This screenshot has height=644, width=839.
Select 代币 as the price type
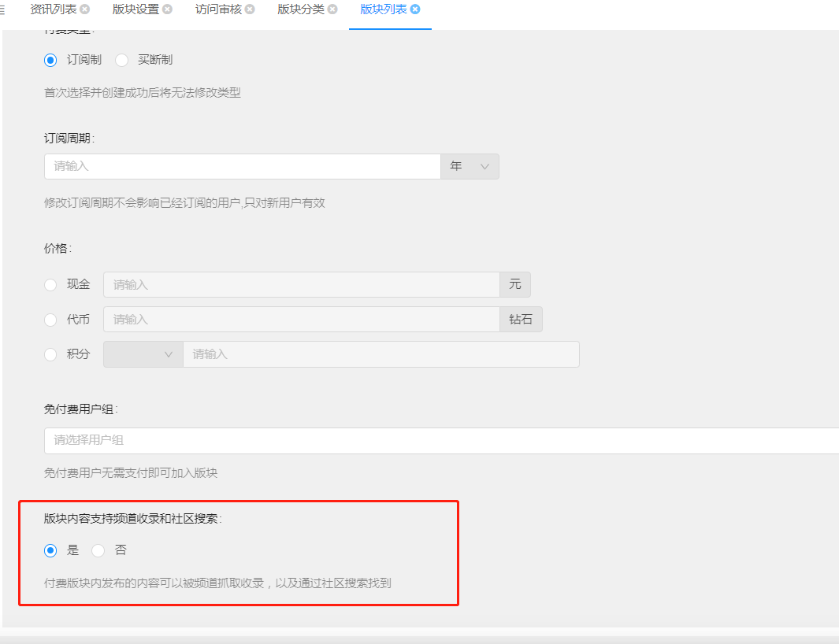coord(50,320)
